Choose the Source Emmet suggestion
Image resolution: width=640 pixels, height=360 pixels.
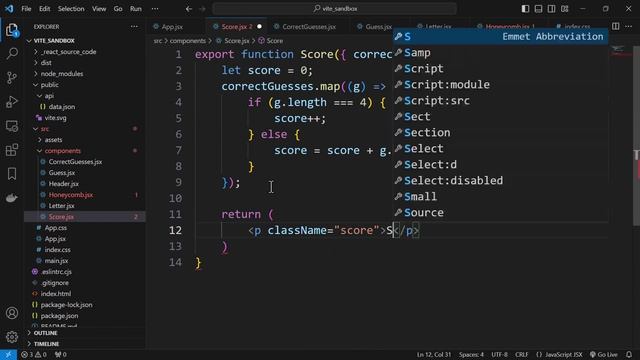tap(500, 213)
